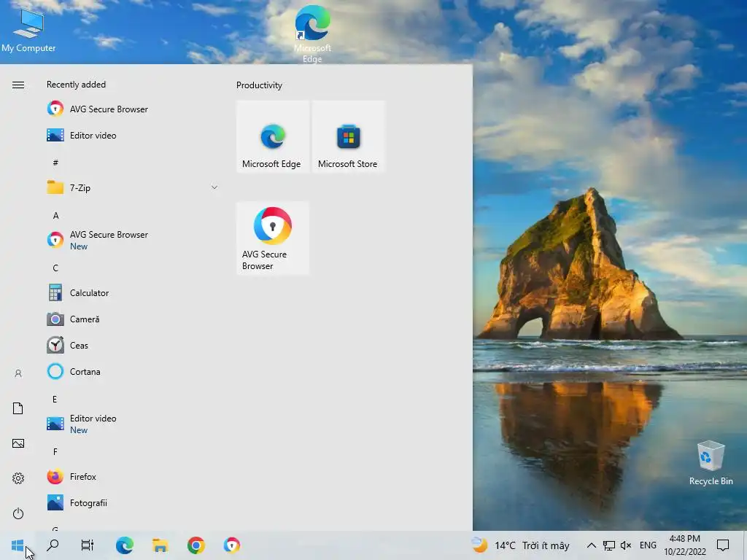
Task: Expand the 7-Zip folder chevron
Action: [x=214, y=187]
